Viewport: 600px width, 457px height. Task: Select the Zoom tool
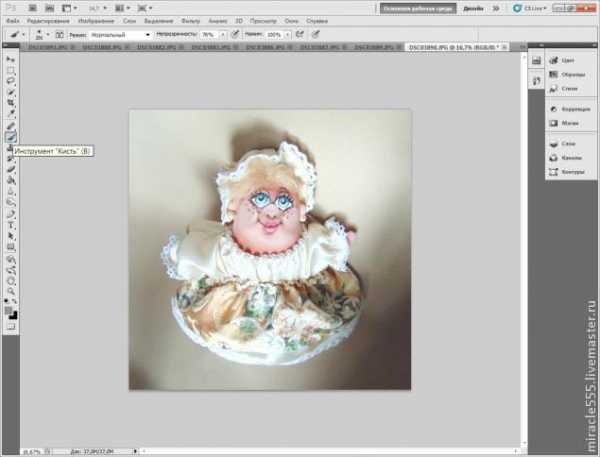tap(11, 292)
